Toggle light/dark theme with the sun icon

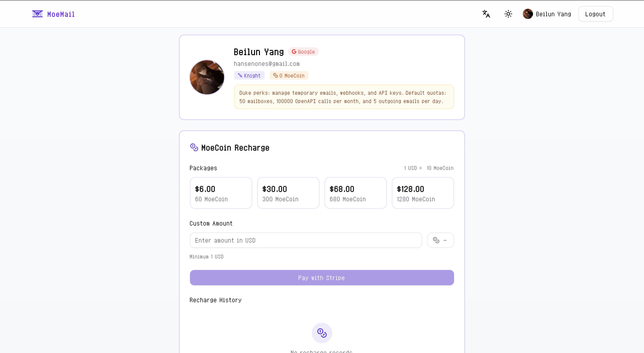click(508, 14)
